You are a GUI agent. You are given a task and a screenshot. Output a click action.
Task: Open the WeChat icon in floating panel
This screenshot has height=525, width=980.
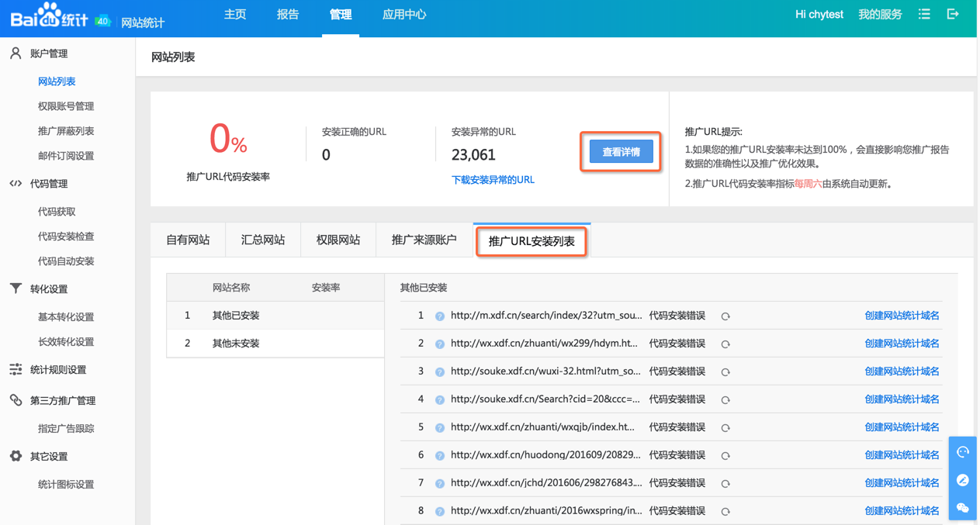963,508
